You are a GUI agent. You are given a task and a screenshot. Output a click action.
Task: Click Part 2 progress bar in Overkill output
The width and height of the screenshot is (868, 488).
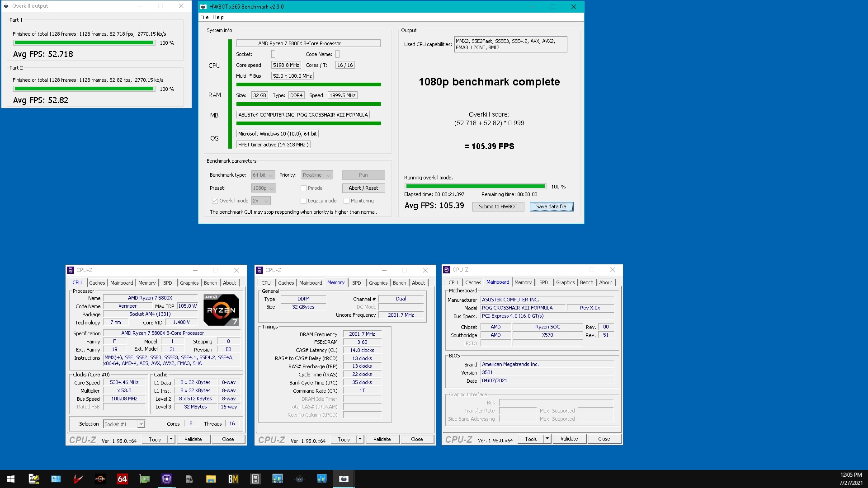(x=84, y=89)
